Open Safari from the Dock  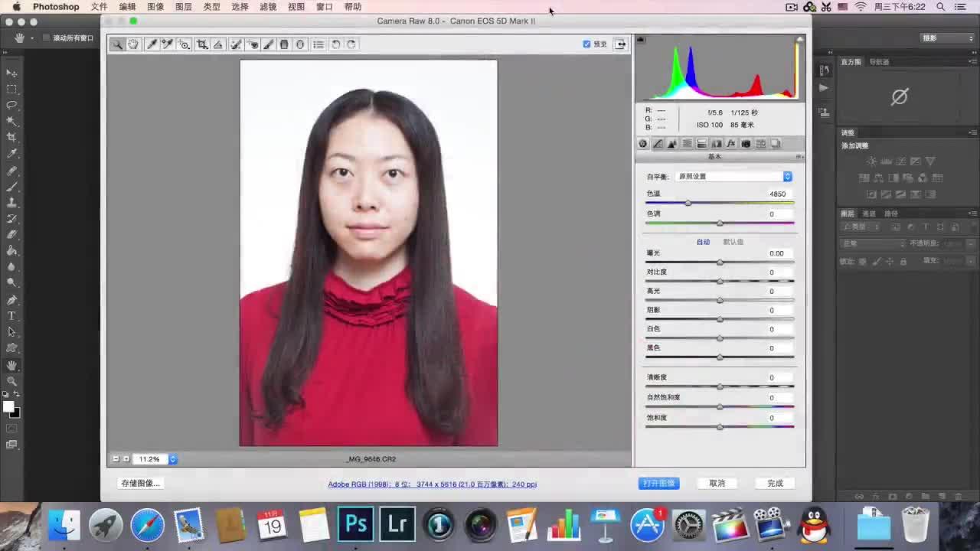pos(147,525)
